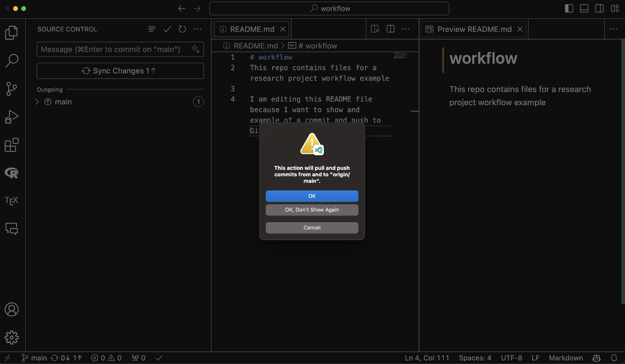Open the Explorer view in activity bar
Image resolution: width=625 pixels, height=364 pixels.
tap(12, 33)
